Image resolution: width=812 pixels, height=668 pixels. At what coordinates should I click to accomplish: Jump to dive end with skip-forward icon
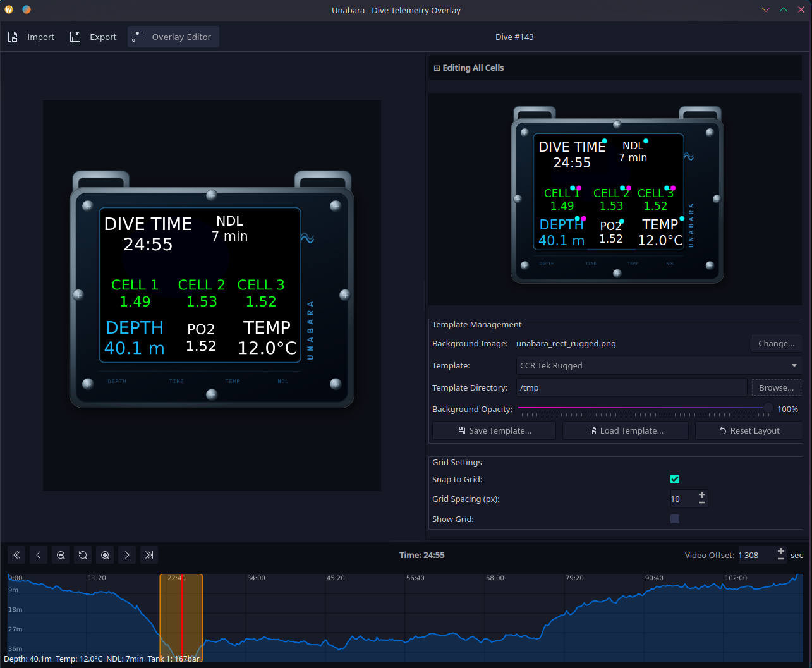click(149, 555)
